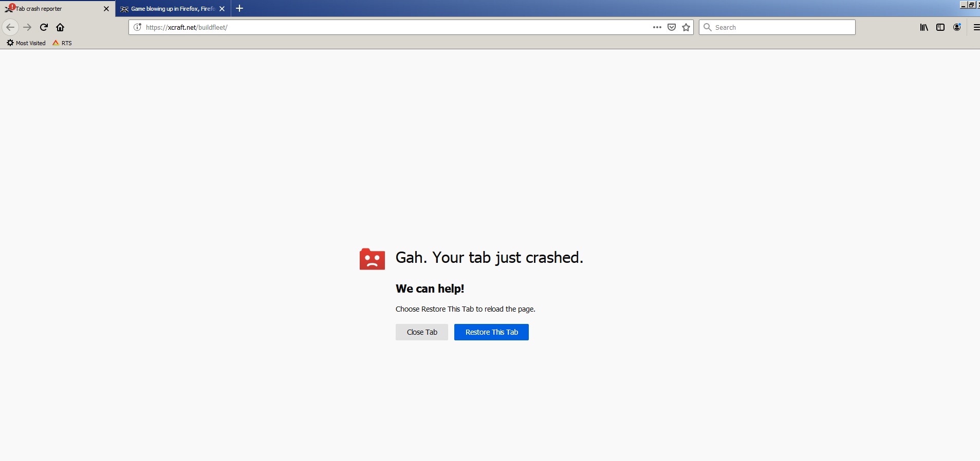The width and height of the screenshot is (980, 461).
Task: Click the magnifier icon in Search box
Action: 708,27
